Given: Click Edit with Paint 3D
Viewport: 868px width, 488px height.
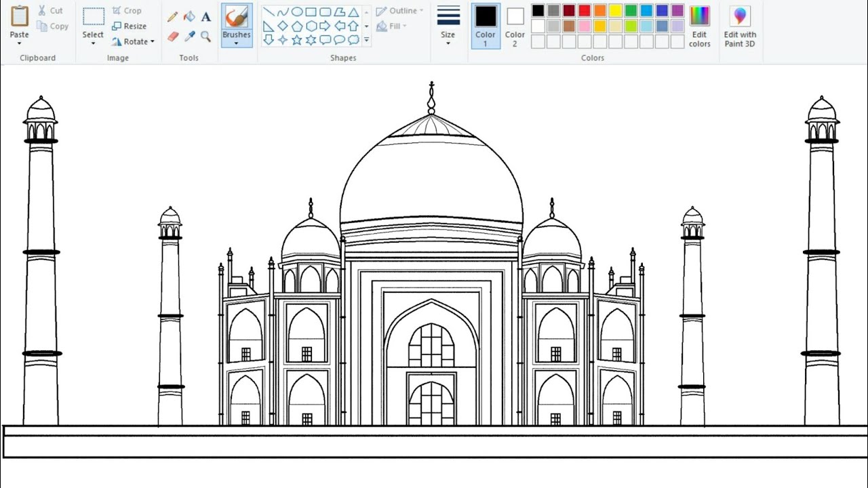Looking at the screenshot, I should (x=740, y=26).
